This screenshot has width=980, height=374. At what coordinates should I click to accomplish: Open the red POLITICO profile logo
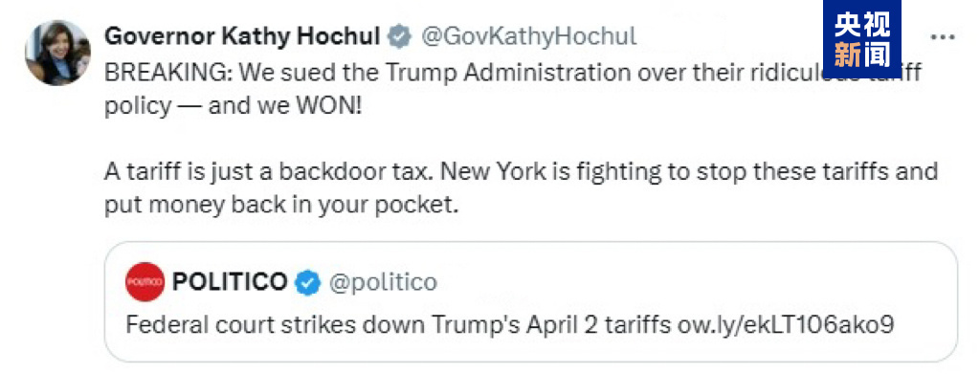tap(145, 282)
